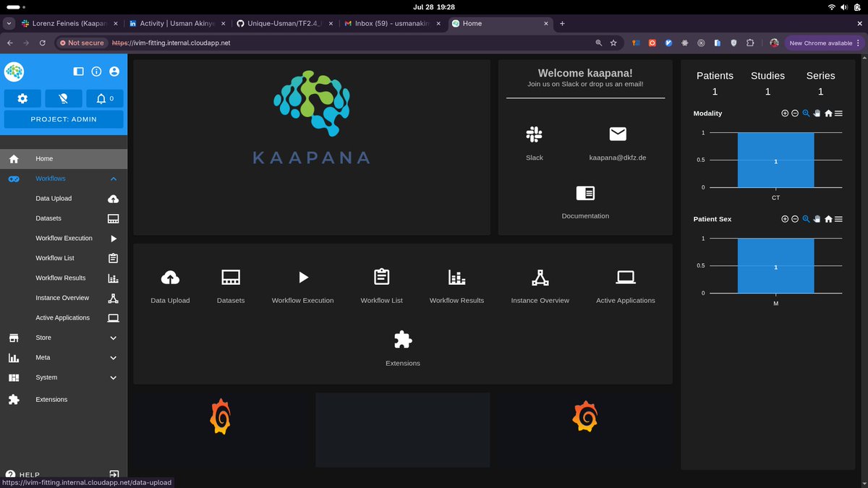Viewport: 868px width, 488px height.
Task: Open Active Applications in the sidebar
Action: coord(64,317)
